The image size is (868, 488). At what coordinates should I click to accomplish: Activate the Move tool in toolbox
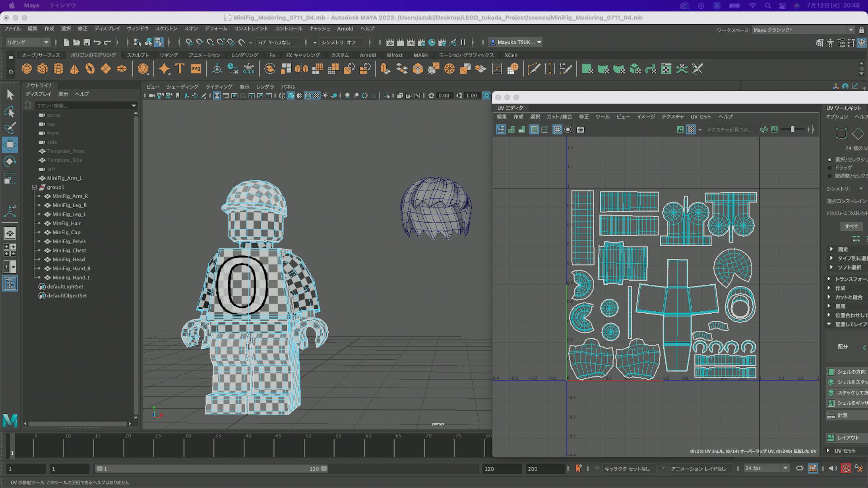10,145
